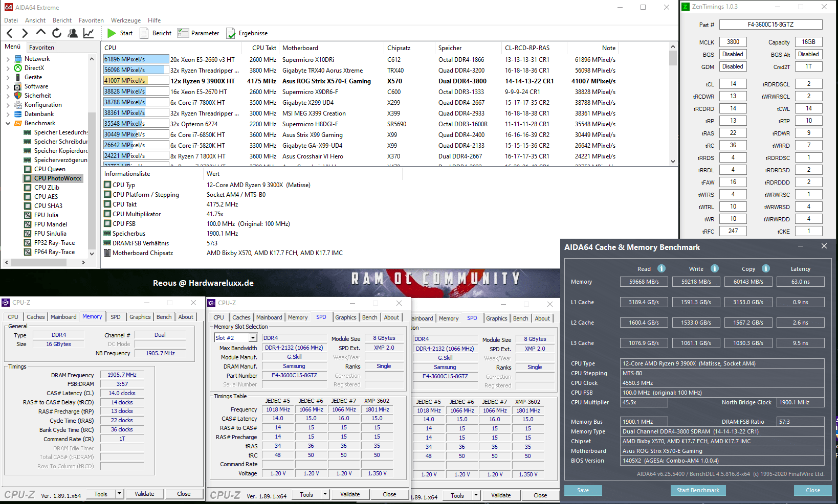Select the Software tree icon
838x504 pixels.
(18, 86)
